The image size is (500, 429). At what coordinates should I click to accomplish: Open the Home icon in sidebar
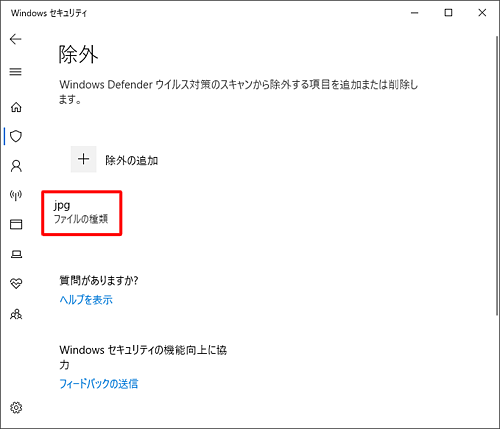click(x=16, y=107)
